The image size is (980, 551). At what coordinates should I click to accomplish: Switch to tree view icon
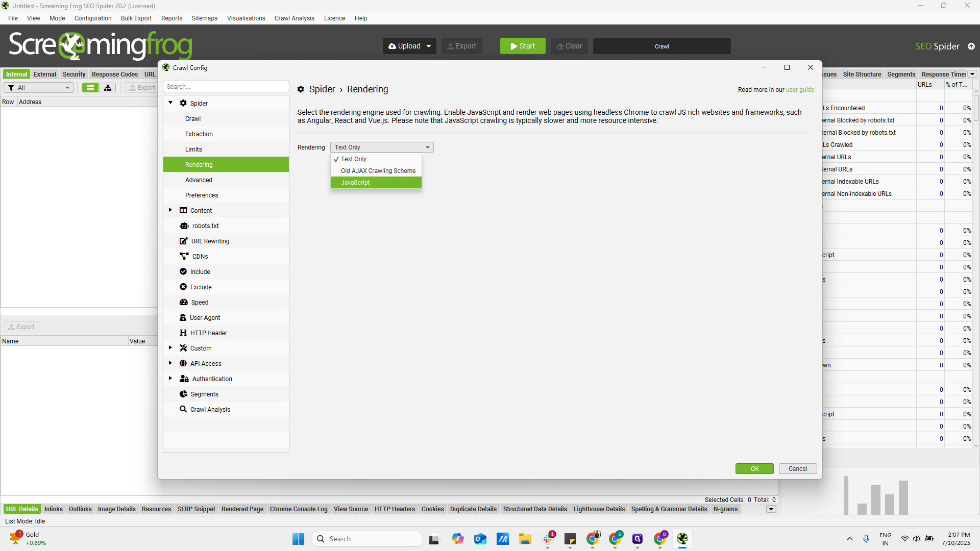108,88
